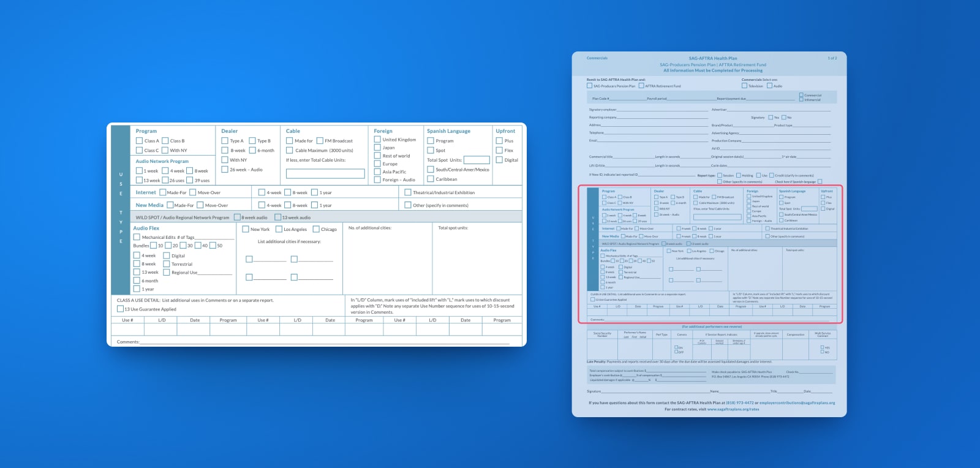Tick Cable Maximum (3000 units) in enlarged panel

click(x=289, y=150)
